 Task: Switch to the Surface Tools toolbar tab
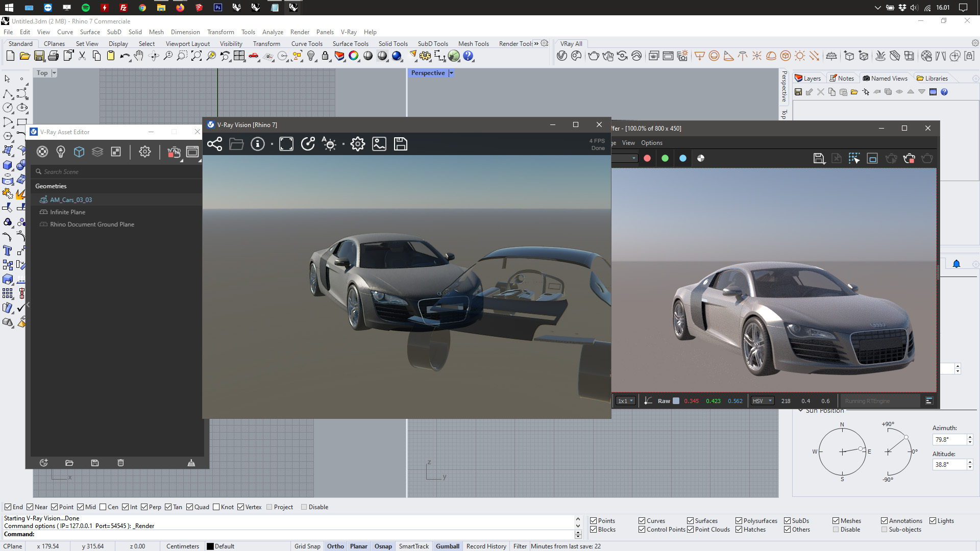point(350,44)
